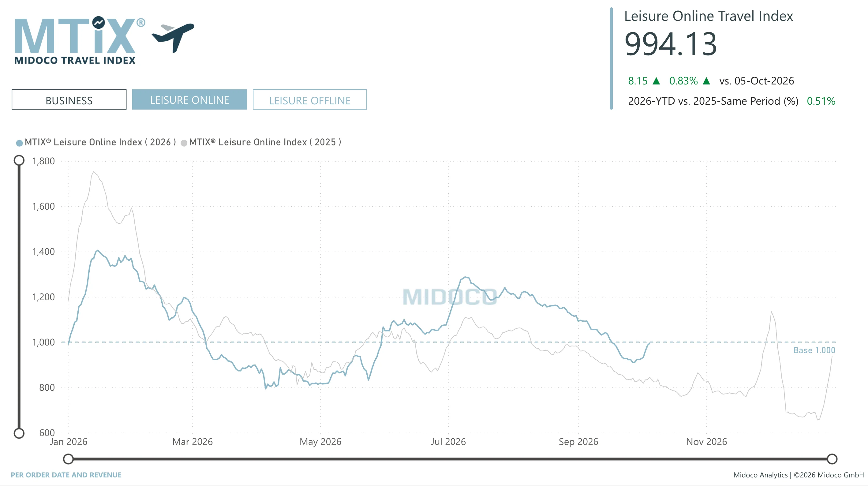The height and width of the screenshot is (486, 868).
Task: Click the right handle of horizontal date slider
Action: [832, 459]
